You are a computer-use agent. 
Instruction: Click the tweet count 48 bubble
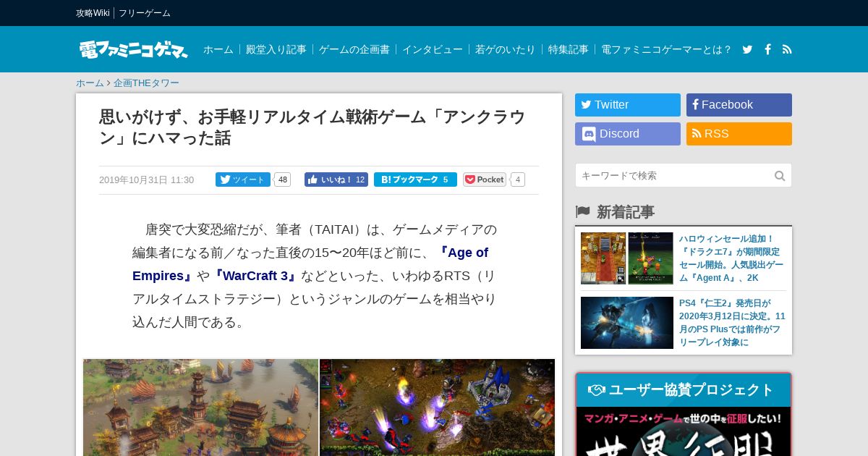282,180
